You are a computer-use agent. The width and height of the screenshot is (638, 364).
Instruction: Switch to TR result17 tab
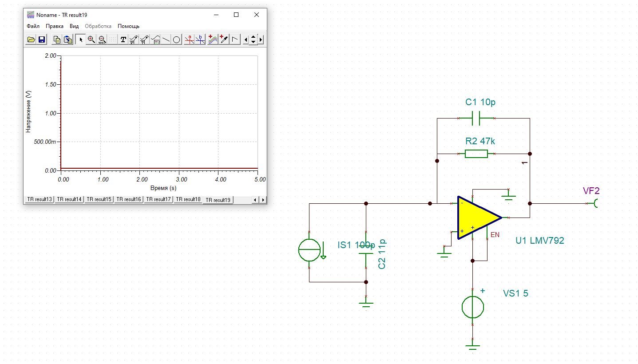coord(159,199)
